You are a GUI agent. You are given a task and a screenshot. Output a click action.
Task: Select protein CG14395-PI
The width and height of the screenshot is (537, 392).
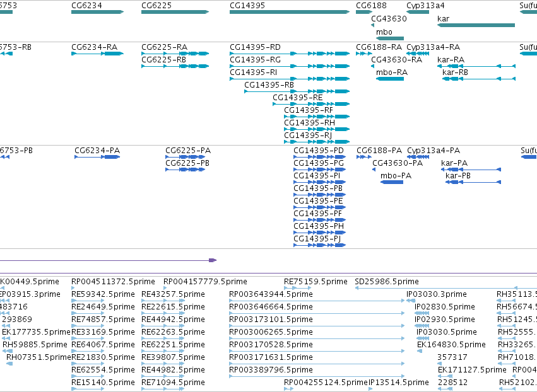coord(317,176)
